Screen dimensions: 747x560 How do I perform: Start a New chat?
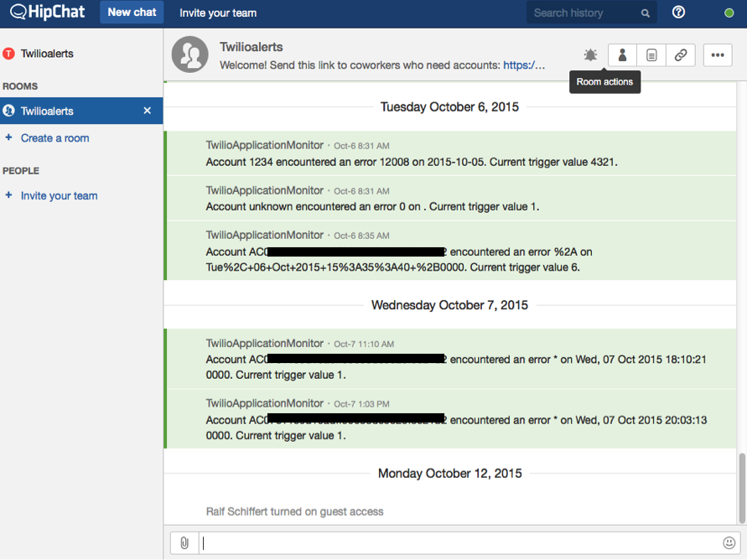pyautogui.click(x=132, y=13)
